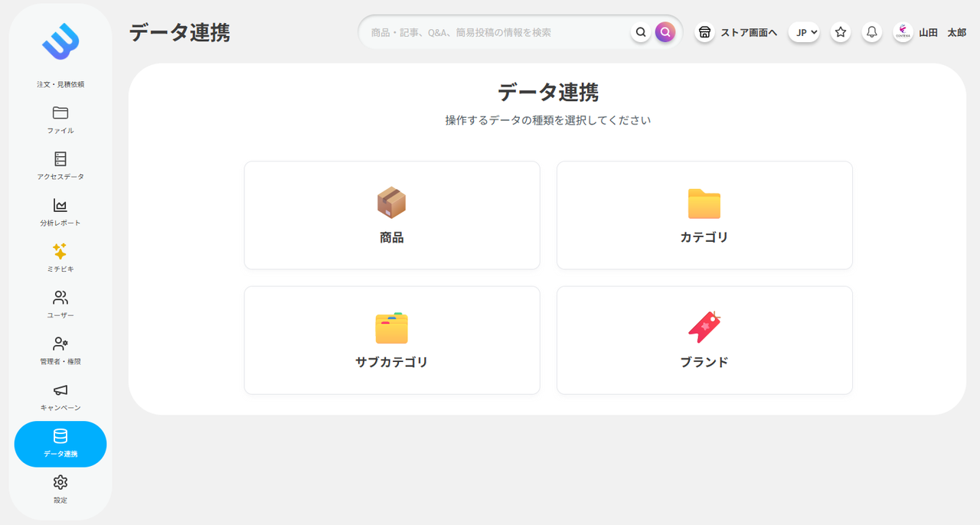Click the star favorites icon
The height and width of the screenshot is (525, 980).
pyautogui.click(x=840, y=32)
